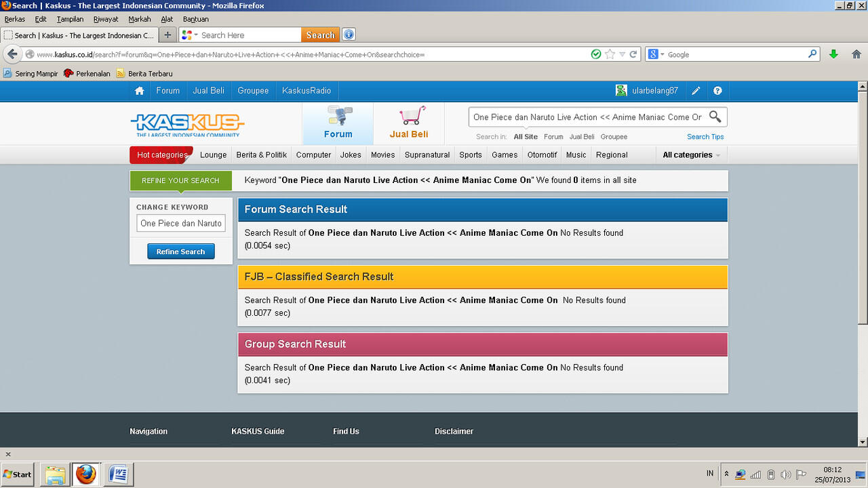Open KaskusRadio in top navigation
Image resolution: width=868 pixels, height=488 pixels.
(307, 91)
